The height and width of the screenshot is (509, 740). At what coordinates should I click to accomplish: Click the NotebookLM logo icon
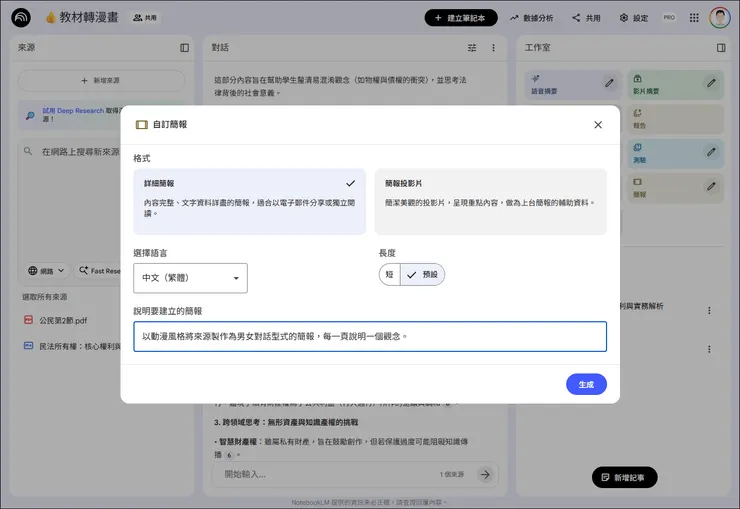pos(21,18)
